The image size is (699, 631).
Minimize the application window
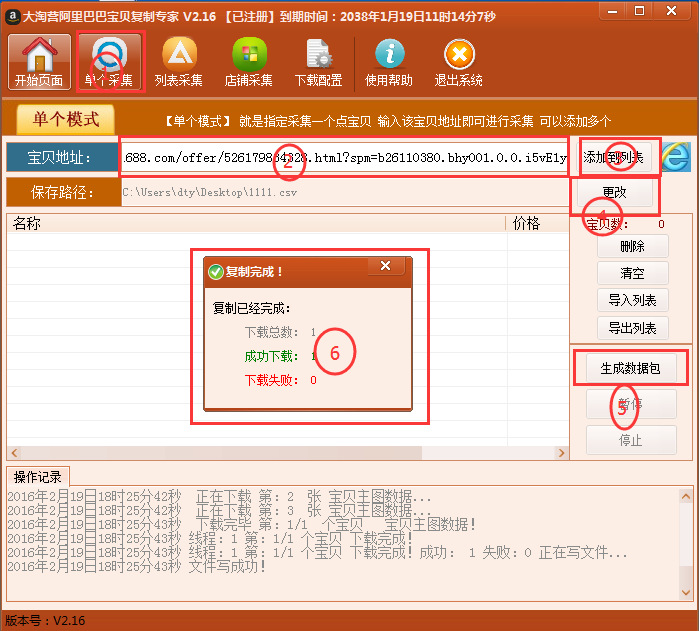(613, 11)
